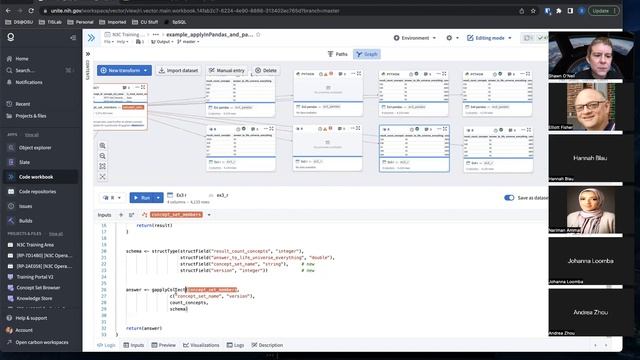Star the example_applyInPandas workbook

[x=258, y=35]
